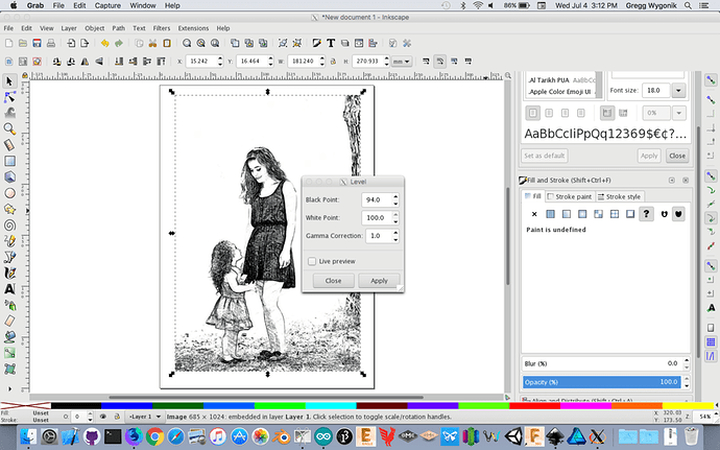Pick the Spiral drawing tool

click(x=9, y=225)
